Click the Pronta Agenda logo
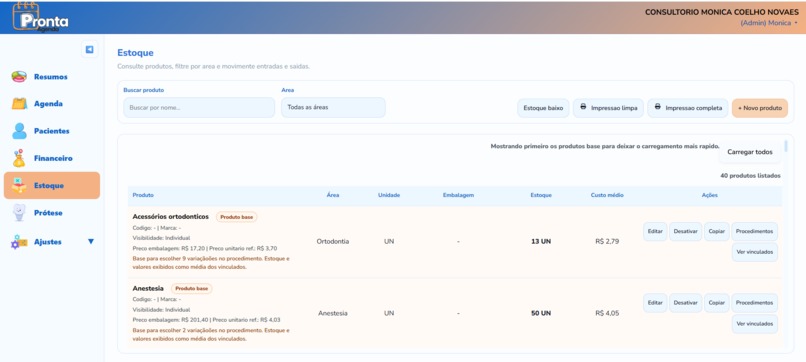Image resolution: width=806 pixels, height=362 pixels. pos(41,18)
